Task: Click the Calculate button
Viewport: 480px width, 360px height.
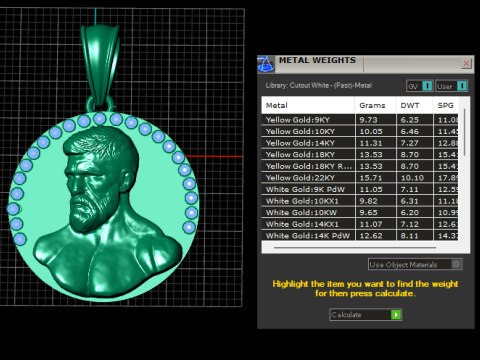Action: pyautogui.click(x=366, y=315)
